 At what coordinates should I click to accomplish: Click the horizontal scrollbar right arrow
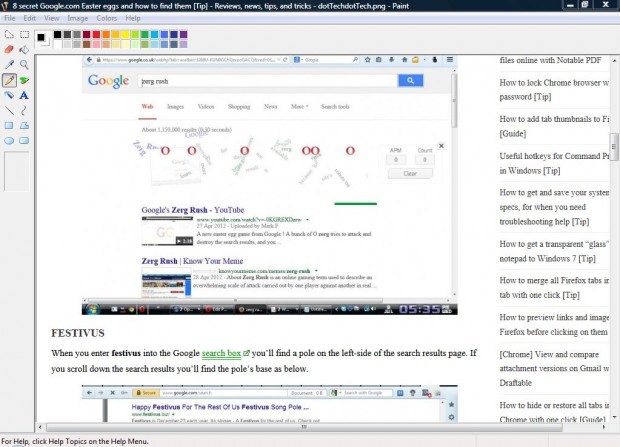(604, 427)
